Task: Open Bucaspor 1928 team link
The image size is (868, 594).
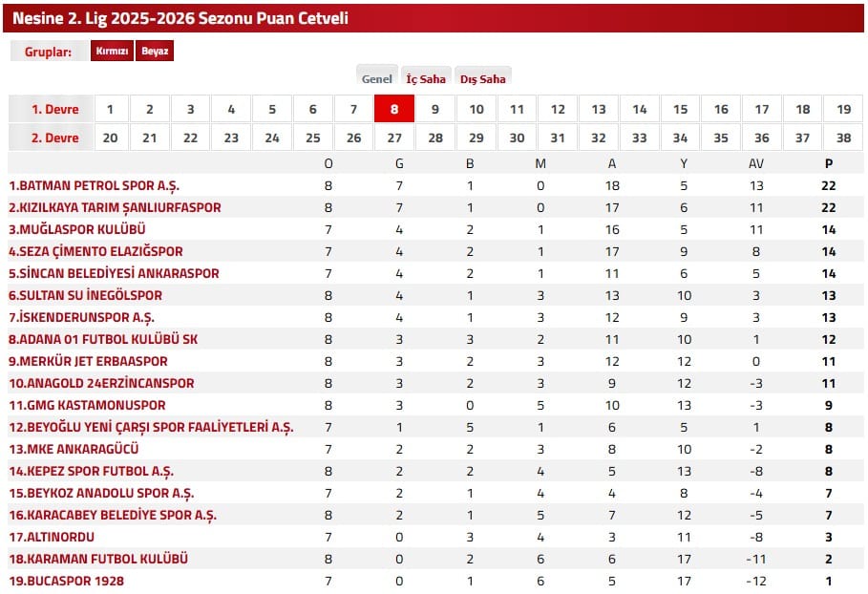Action: pyautogui.click(x=66, y=581)
